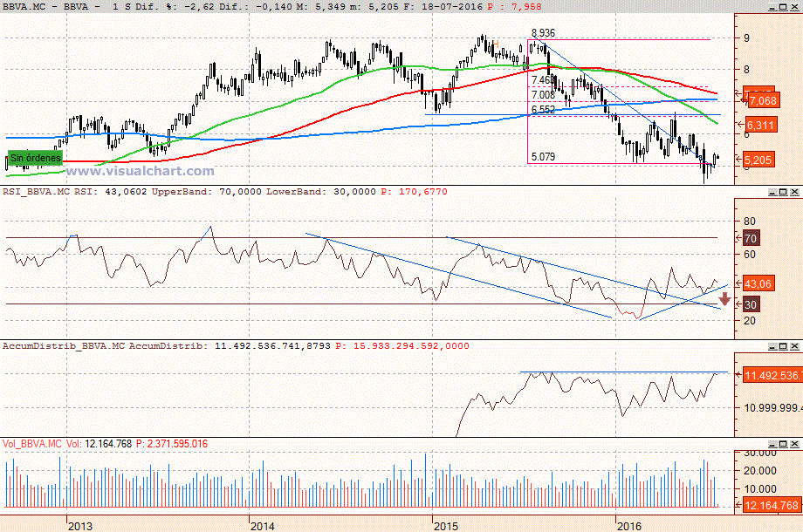Minimize the RSI indicator panel
The height and width of the screenshot is (532, 803).
[x=772, y=192]
